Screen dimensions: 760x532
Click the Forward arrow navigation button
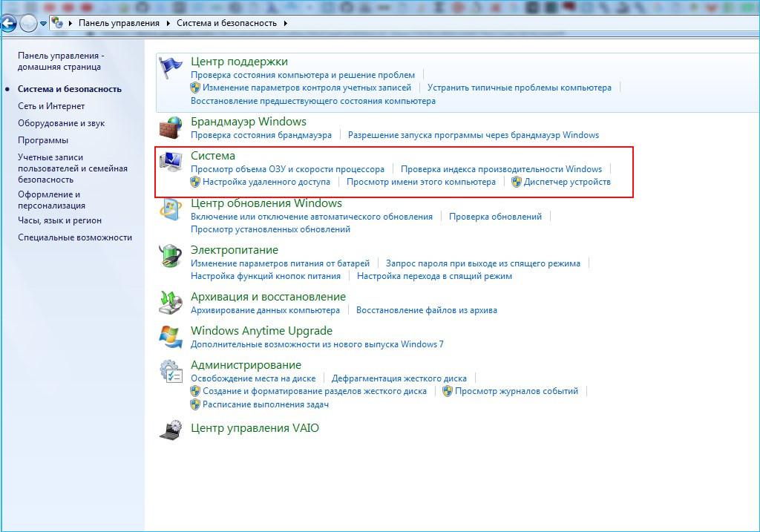(28, 23)
